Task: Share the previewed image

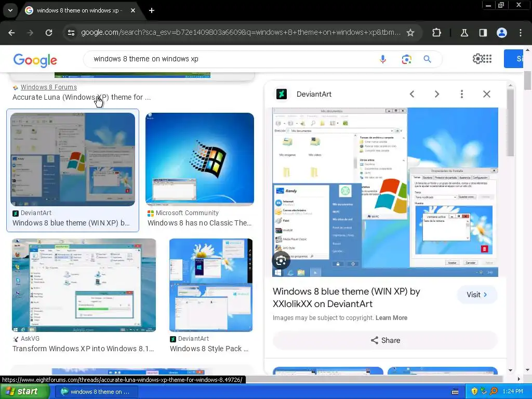Action: 385,340
